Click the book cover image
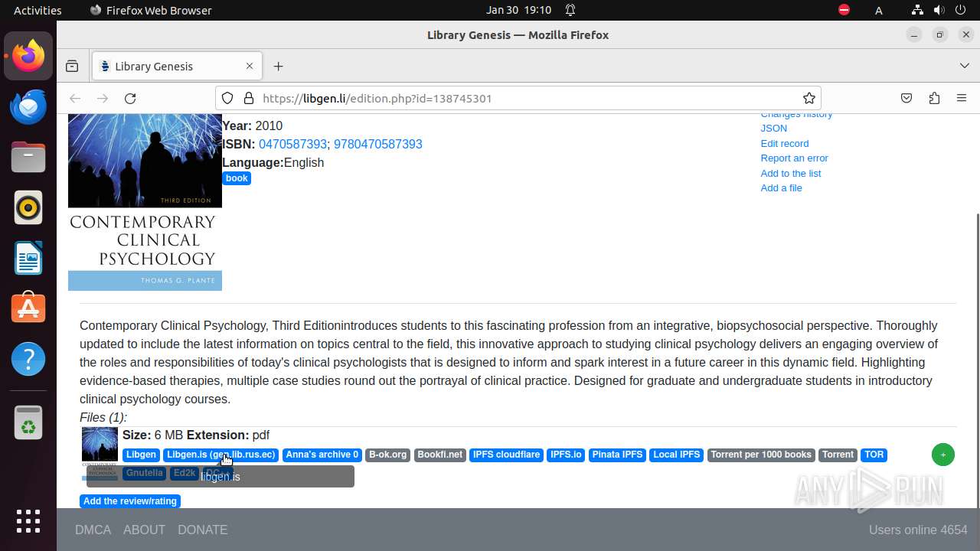Screen dimensions: 980x551 tap(145, 202)
